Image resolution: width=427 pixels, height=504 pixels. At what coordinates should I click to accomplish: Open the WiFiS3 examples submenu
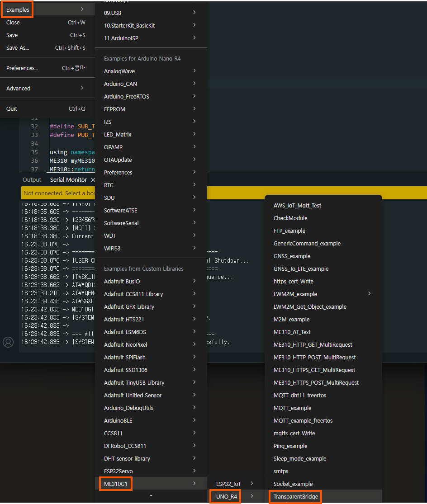(x=151, y=248)
